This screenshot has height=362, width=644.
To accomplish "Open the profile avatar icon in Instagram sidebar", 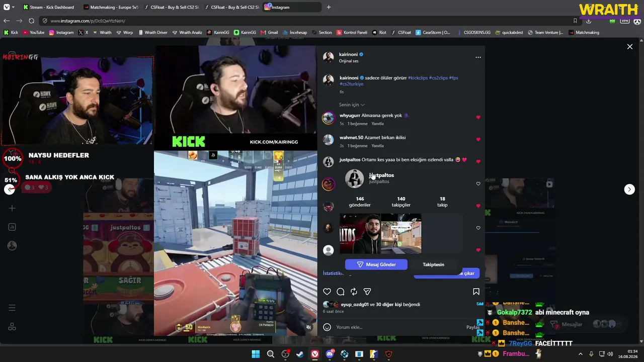I will coord(12,246).
